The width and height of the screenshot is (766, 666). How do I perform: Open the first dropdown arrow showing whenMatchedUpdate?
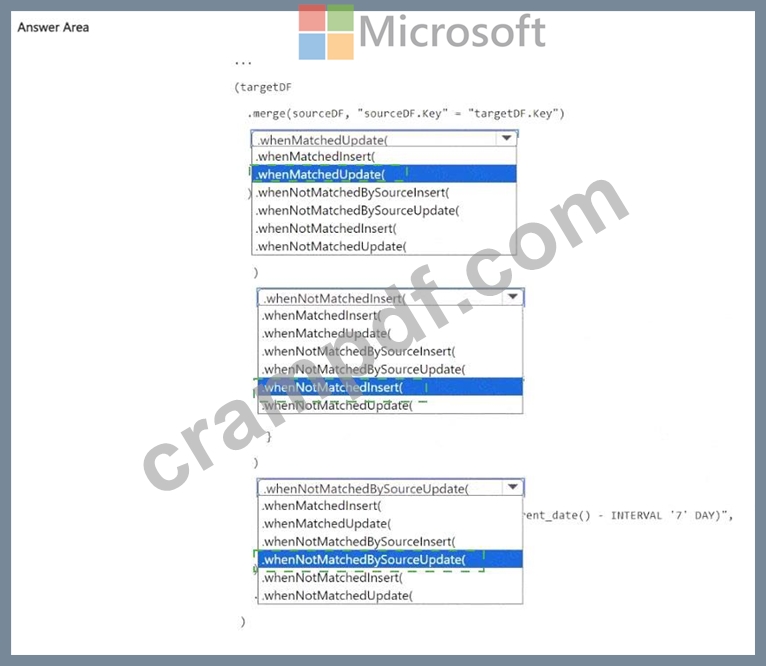click(x=507, y=138)
